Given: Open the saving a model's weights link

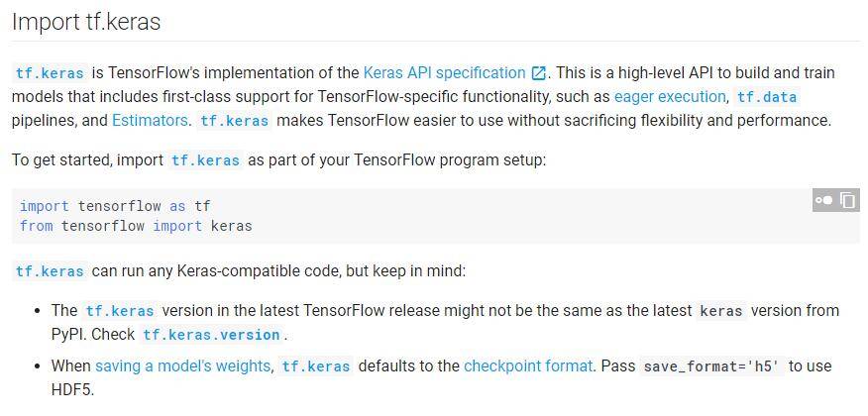Looking at the screenshot, I should (182, 365).
